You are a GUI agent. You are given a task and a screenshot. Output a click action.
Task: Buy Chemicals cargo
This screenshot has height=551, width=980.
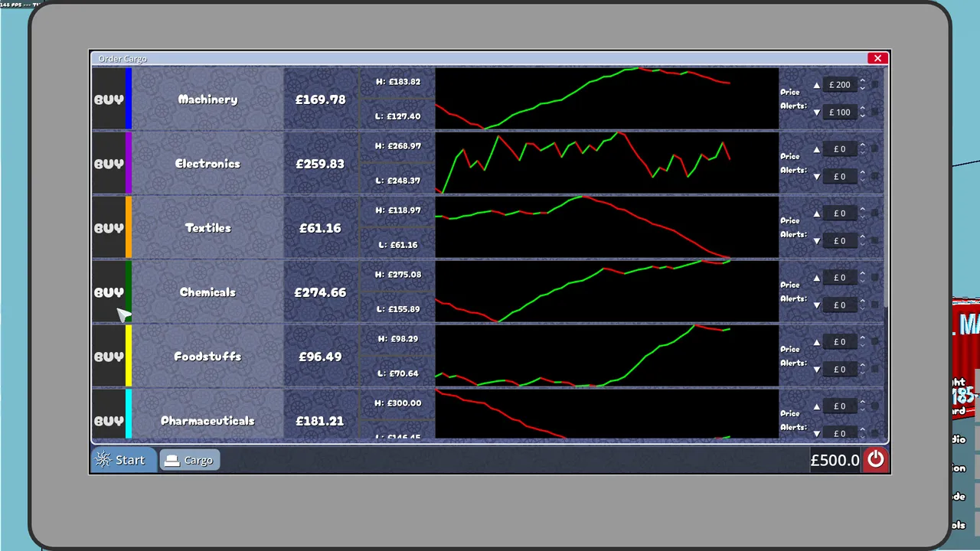[x=109, y=292]
